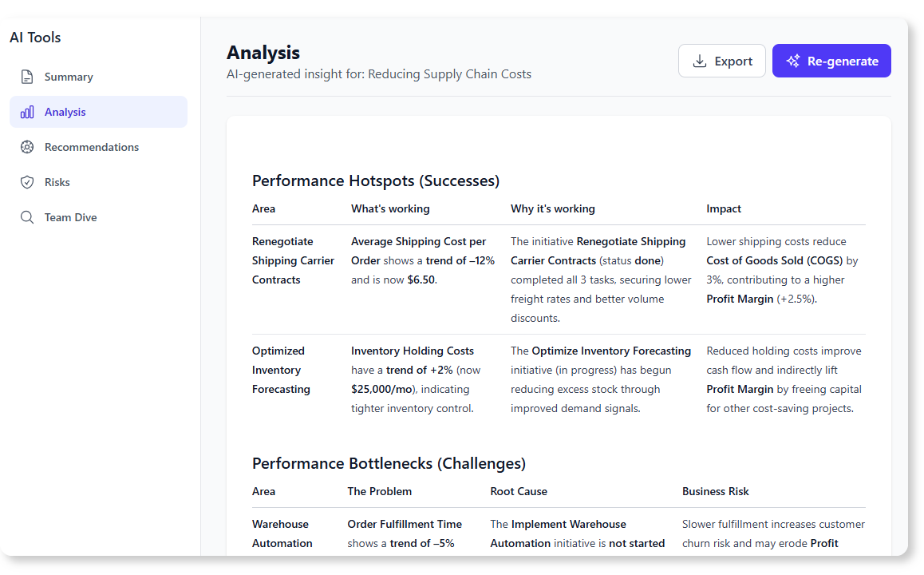The height and width of the screenshot is (575, 924).
Task: Click the Analysis bar chart icon
Action: 26,112
